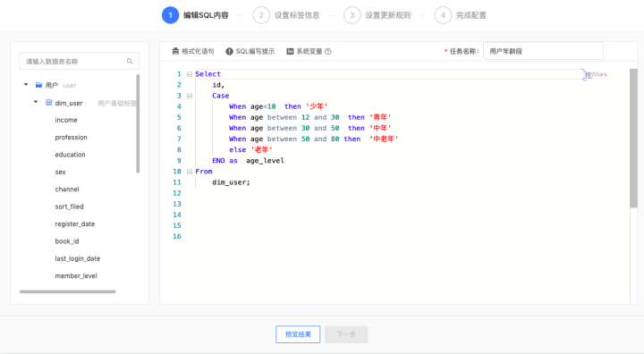Viewport: 644px width, 354px height.
Task: Collapse the Case block fold marker
Action: [190, 96]
